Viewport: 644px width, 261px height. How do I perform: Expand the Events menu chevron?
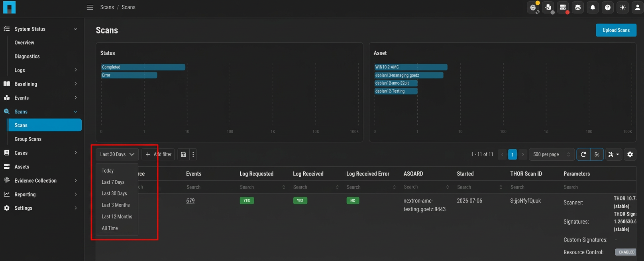(76, 98)
